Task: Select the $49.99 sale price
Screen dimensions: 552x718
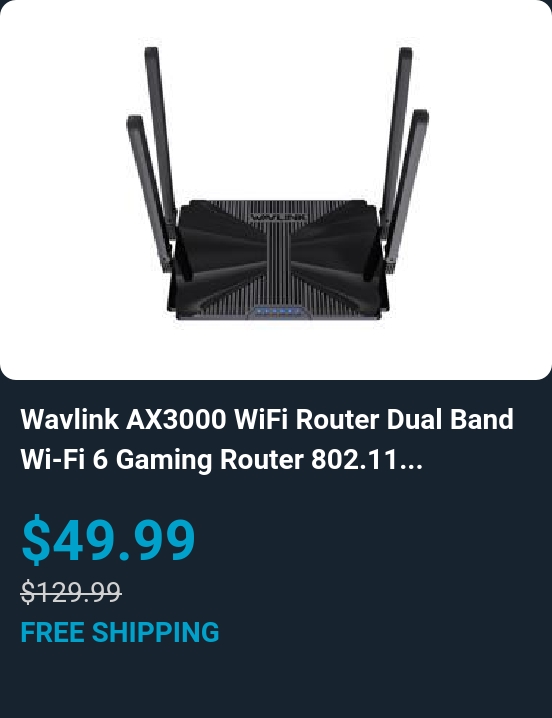Action: pos(109,538)
